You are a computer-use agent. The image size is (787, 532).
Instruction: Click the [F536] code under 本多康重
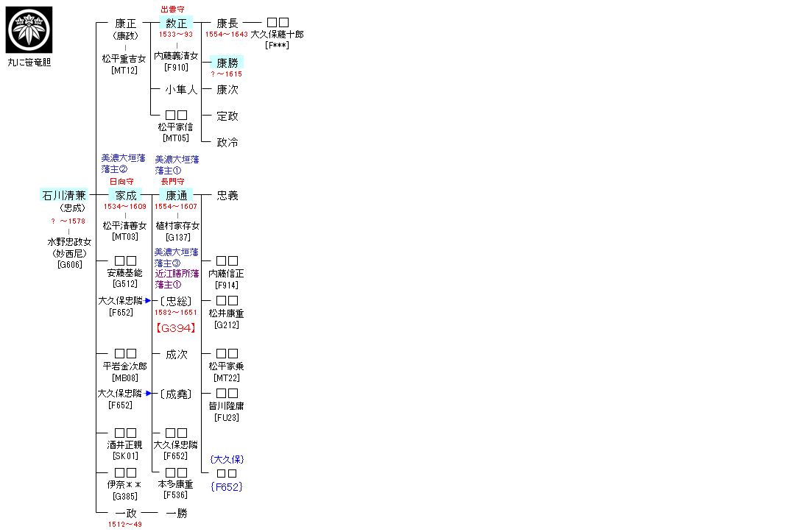[176, 495]
